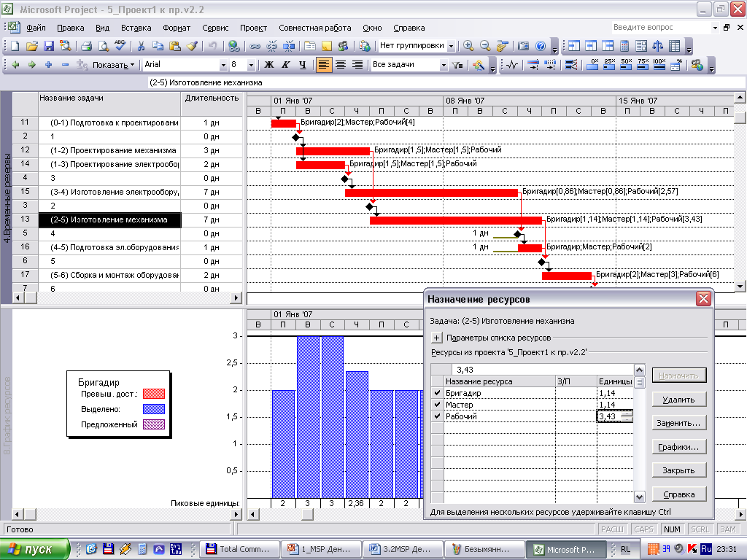
Task: Link selected tasks with chain icon
Action: (x=255, y=46)
